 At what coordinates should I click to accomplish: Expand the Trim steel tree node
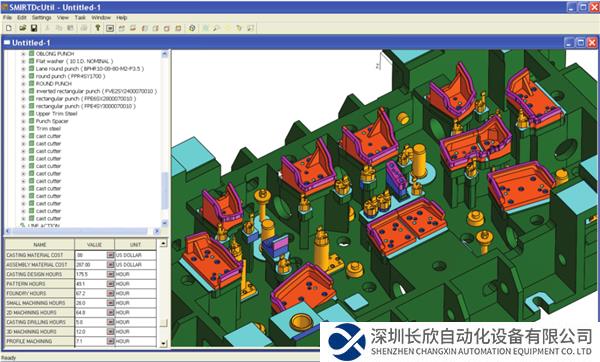[x=23, y=129]
